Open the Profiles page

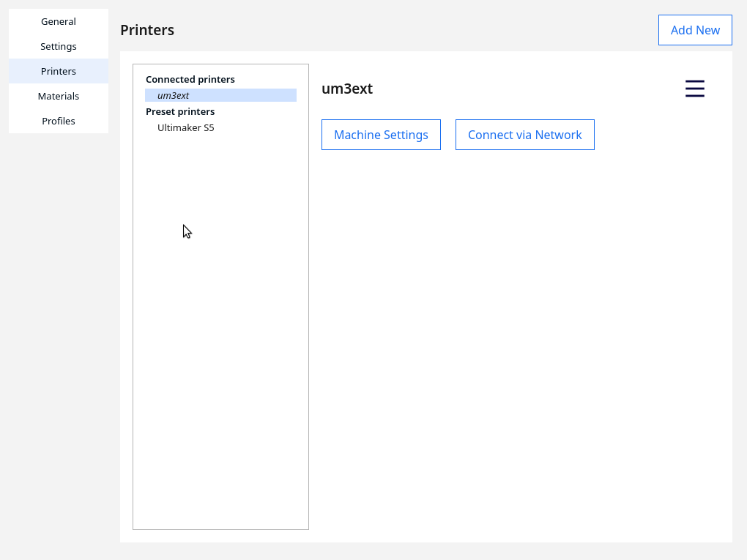pyautogui.click(x=59, y=121)
